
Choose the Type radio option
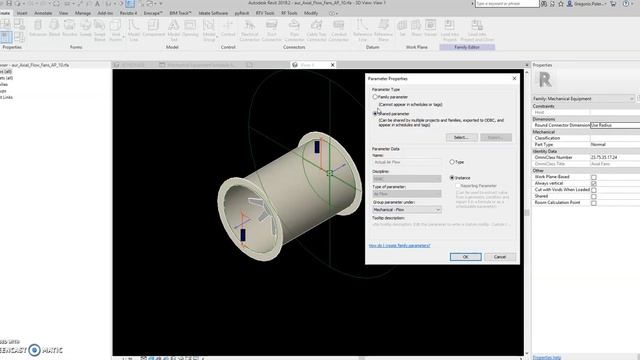coord(452,162)
